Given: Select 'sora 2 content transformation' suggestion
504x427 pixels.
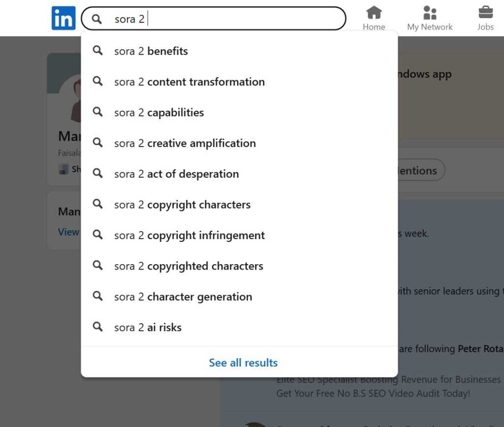Looking at the screenshot, I should click(189, 82).
